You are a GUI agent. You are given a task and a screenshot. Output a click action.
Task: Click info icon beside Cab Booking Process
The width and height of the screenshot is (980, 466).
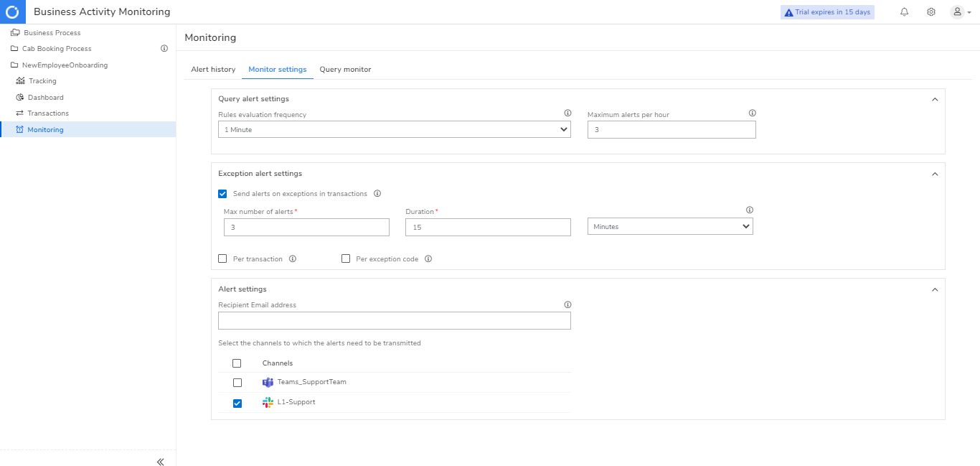pyautogui.click(x=164, y=49)
